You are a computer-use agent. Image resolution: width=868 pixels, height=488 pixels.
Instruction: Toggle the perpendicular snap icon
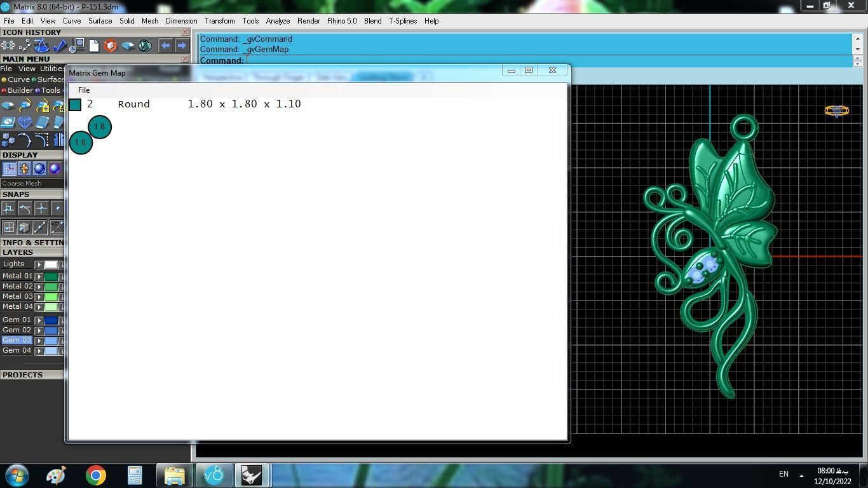tap(9, 208)
